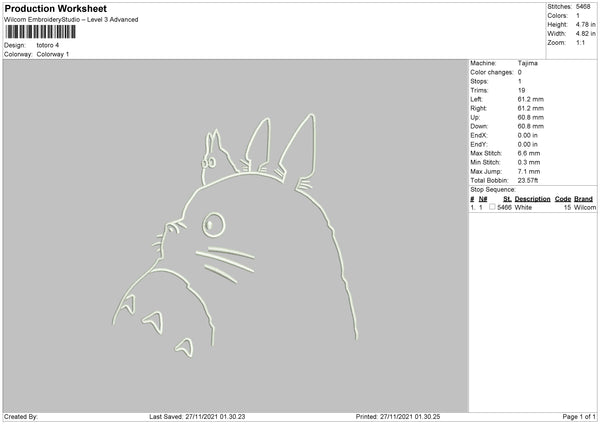Click the Width value "4.82 in"
The width and height of the screenshot is (600, 424).
tap(585, 34)
